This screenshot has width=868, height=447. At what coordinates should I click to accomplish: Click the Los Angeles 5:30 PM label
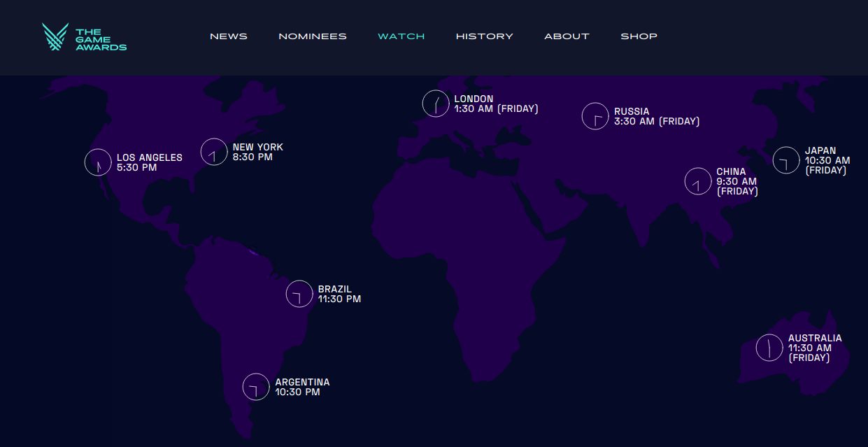[149, 162]
